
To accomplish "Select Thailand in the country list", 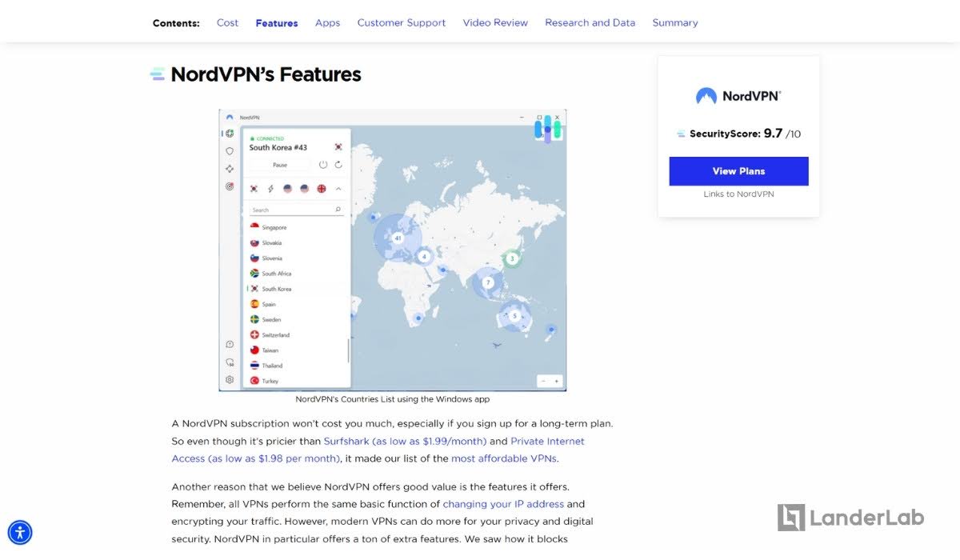I will [x=296, y=366].
